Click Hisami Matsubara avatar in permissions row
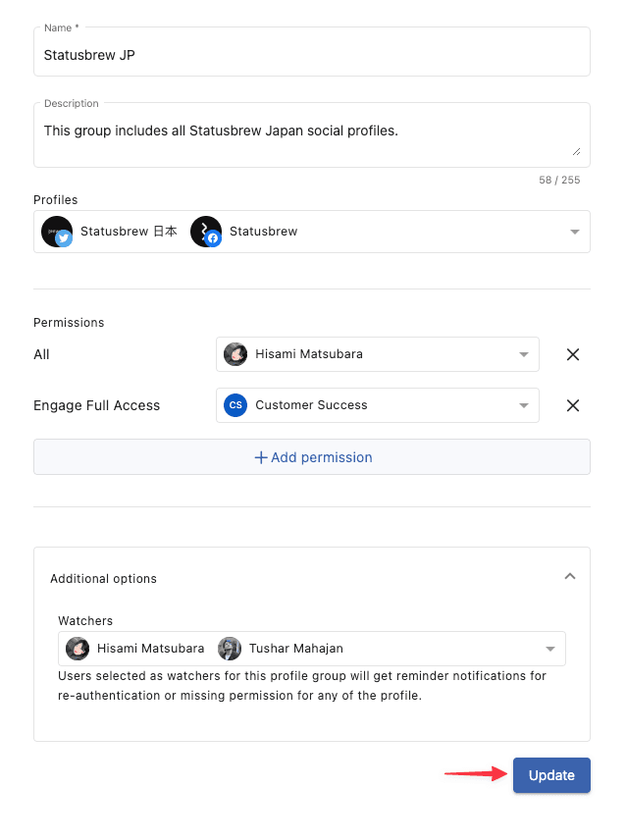The height and width of the screenshot is (840, 626). (235, 354)
